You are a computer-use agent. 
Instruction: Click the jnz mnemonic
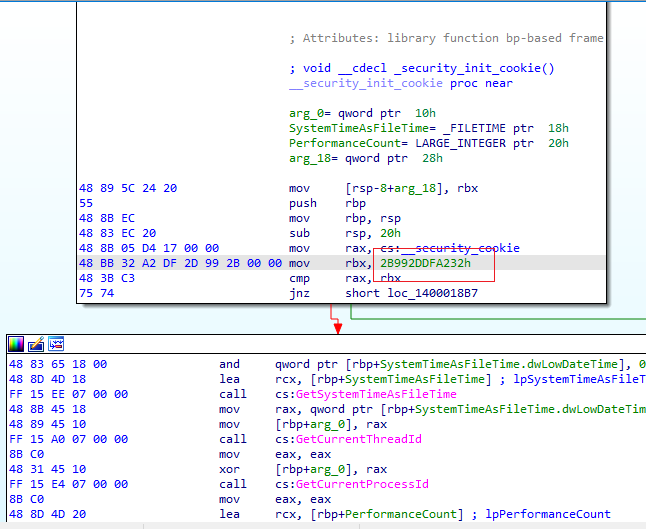299,293
